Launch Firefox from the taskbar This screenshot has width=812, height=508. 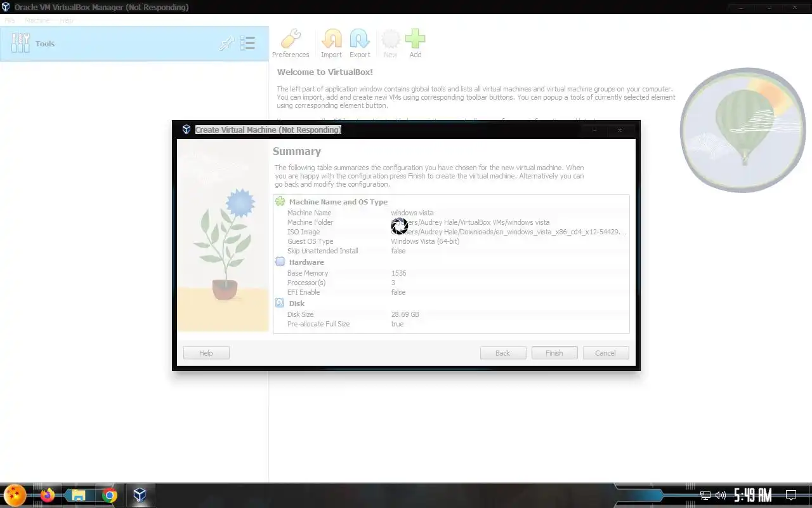pos(48,495)
